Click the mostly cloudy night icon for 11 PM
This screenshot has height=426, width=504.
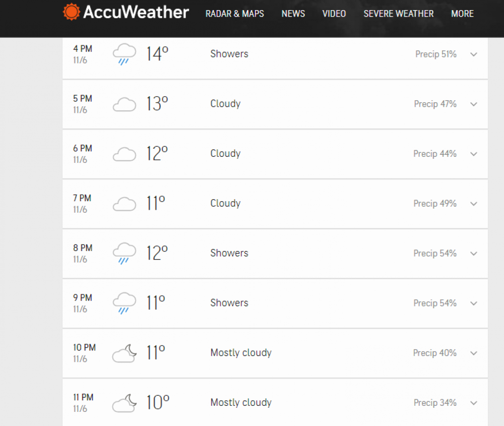(124, 403)
